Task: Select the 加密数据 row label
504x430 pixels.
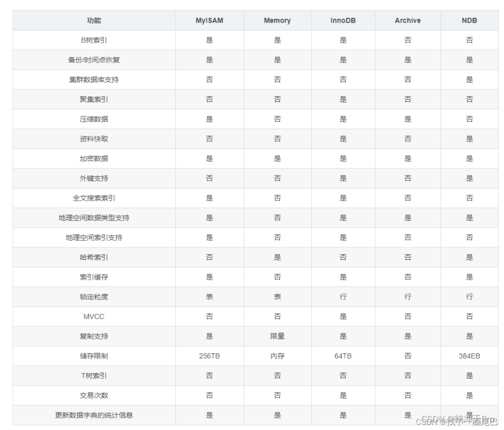Action: pyautogui.click(x=94, y=159)
